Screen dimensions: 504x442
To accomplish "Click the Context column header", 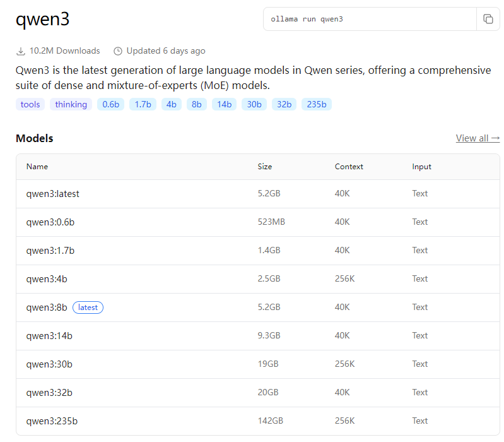I will 349,167.
